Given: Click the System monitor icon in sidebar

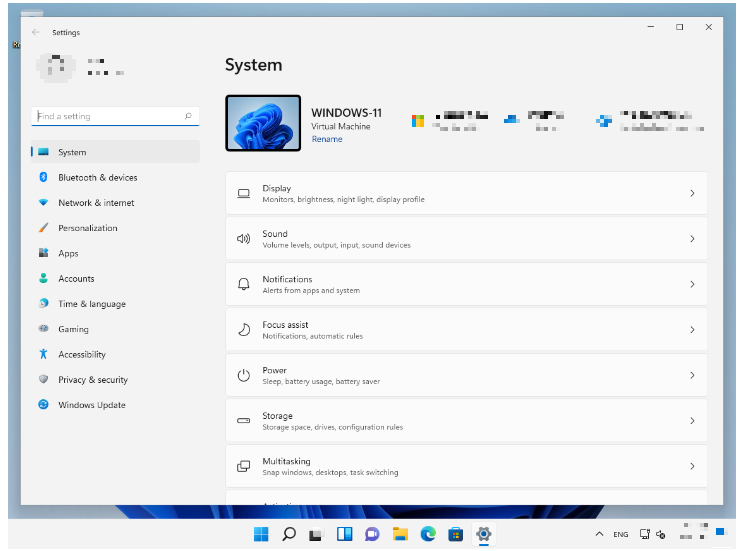Looking at the screenshot, I should [x=43, y=152].
